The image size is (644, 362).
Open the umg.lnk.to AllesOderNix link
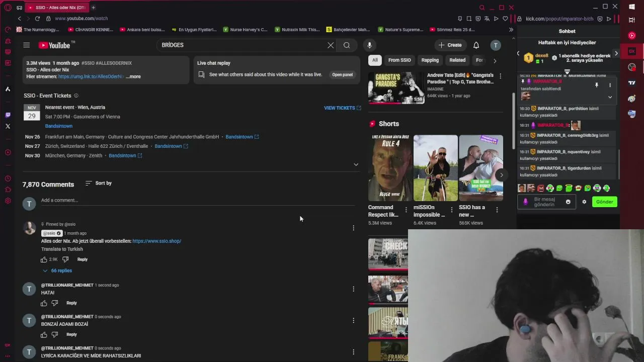click(x=91, y=76)
